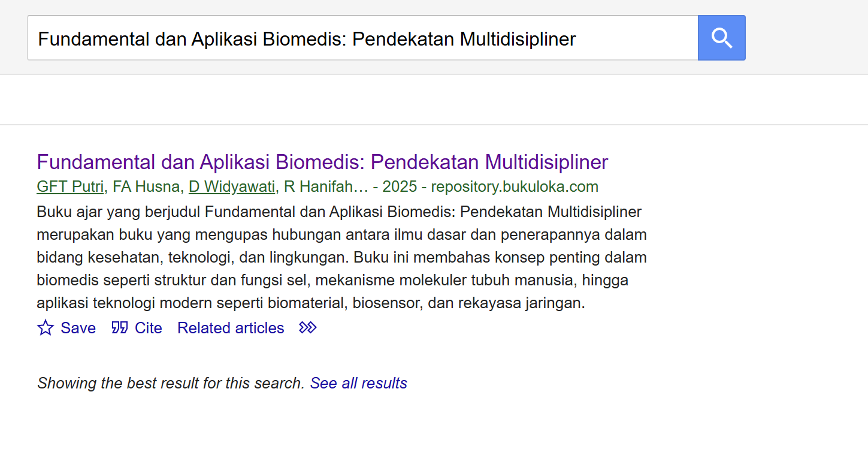Click "Save" to store this result
Image resolution: width=868 pixels, height=455 pixels.
tap(78, 328)
